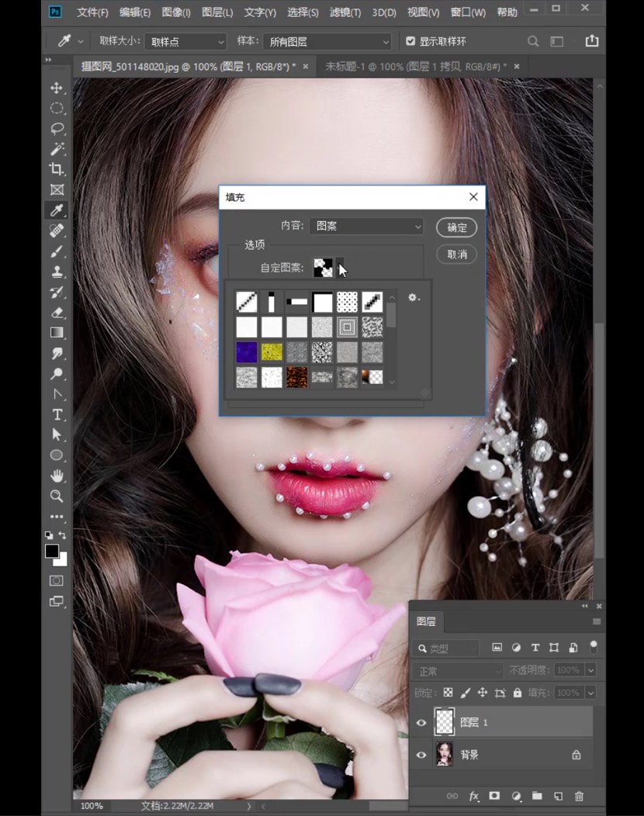Expand the 取样大小 dropdown
The image size is (644, 816).
(185, 41)
